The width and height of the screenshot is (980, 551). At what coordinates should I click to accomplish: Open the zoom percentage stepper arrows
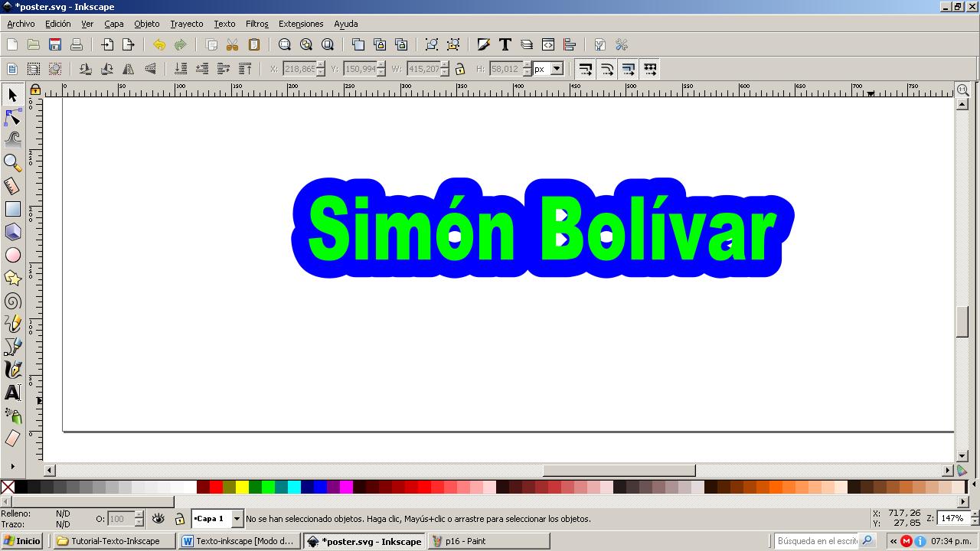click(x=973, y=518)
